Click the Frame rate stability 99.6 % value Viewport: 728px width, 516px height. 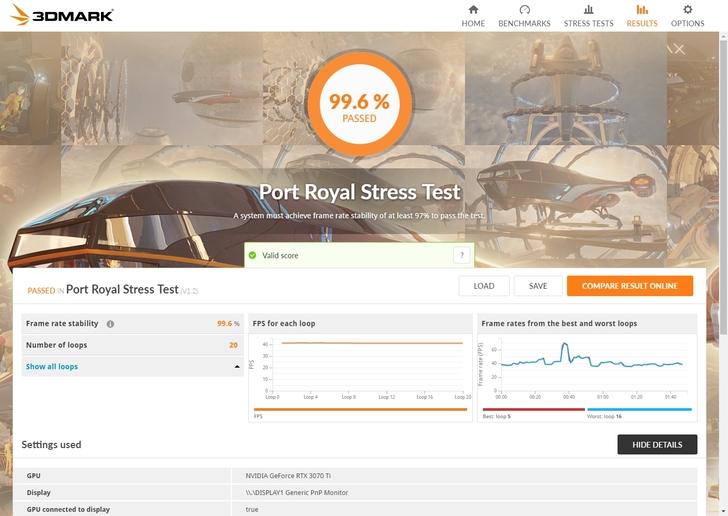click(228, 323)
